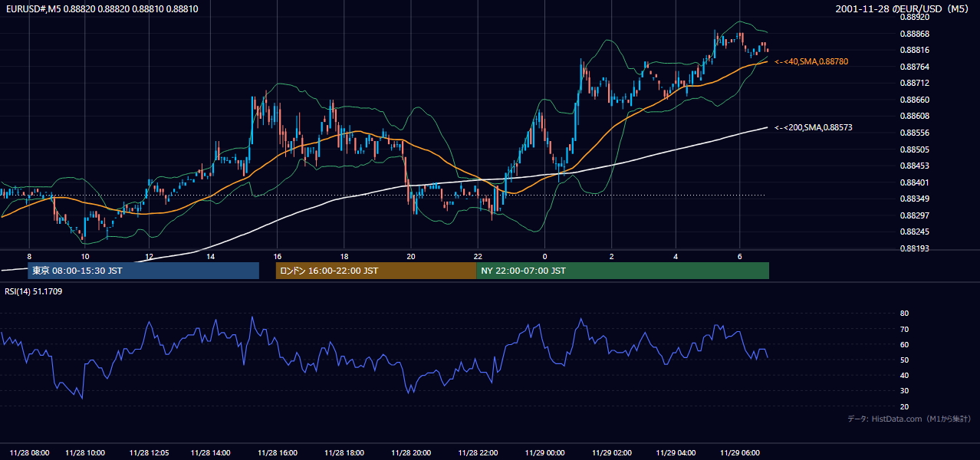Screen dimensions: 980x460
Task: Click the 11/28 12:05 time label
Action: click(150, 452)
